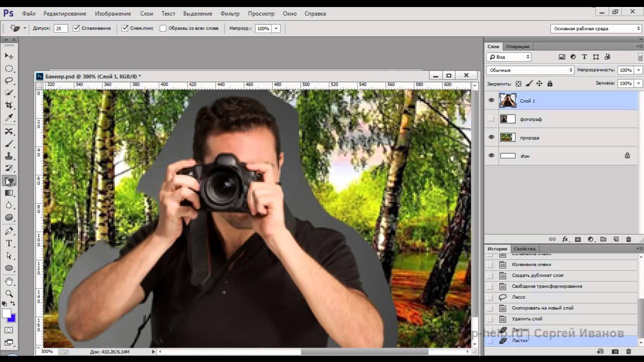644x362 pixels.
Task: Filter layers by type kind
Action: click(x=584, y=57)
